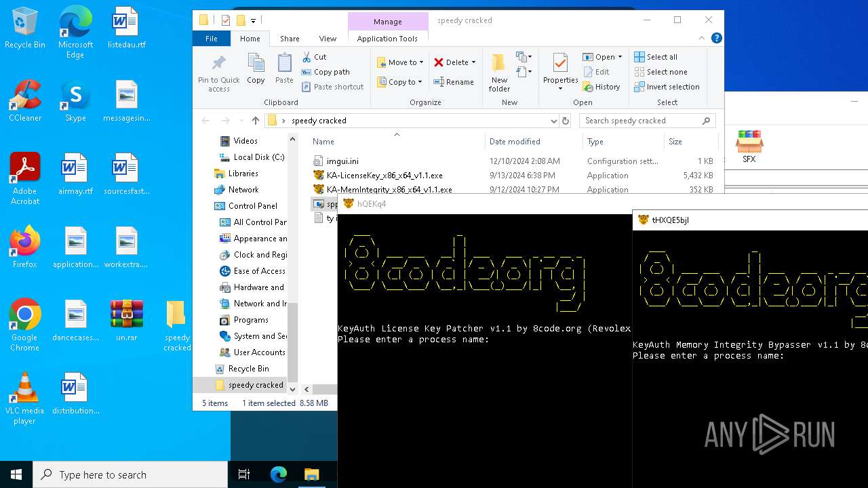Screen dimensions: 868x488
Task: Open Adobe Acrobat desktop icon
Action: tap(25, 179)
